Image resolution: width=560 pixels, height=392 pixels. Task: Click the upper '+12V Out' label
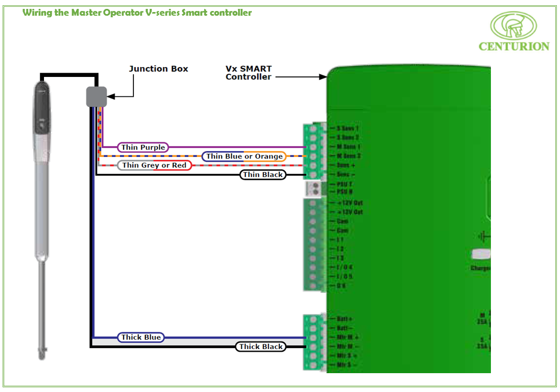tap(350, 203)
